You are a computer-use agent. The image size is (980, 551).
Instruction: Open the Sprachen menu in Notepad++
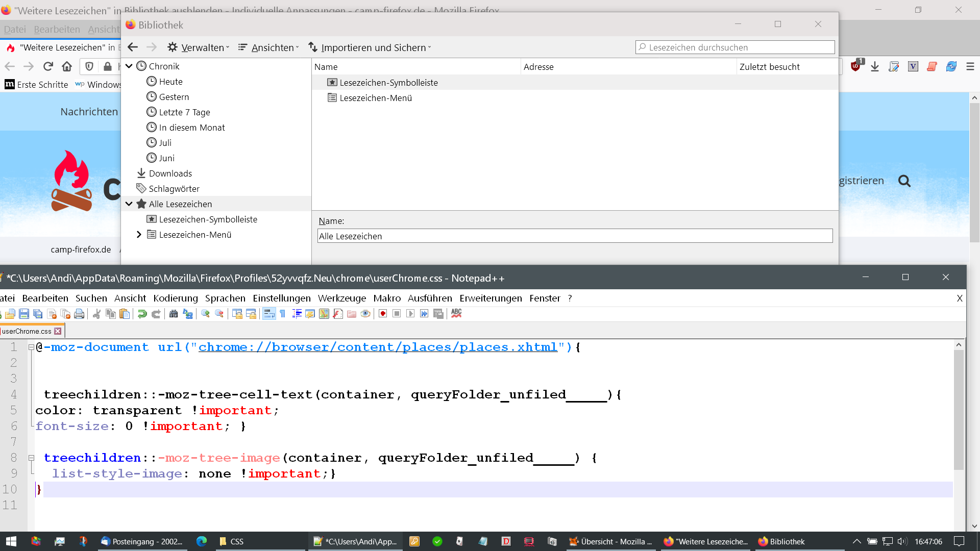(225, 298)
